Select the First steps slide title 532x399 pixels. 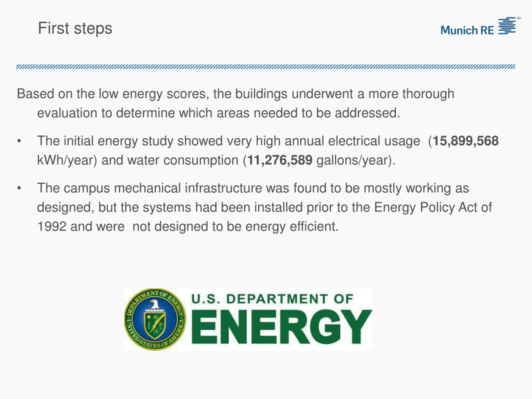[75, 28]
